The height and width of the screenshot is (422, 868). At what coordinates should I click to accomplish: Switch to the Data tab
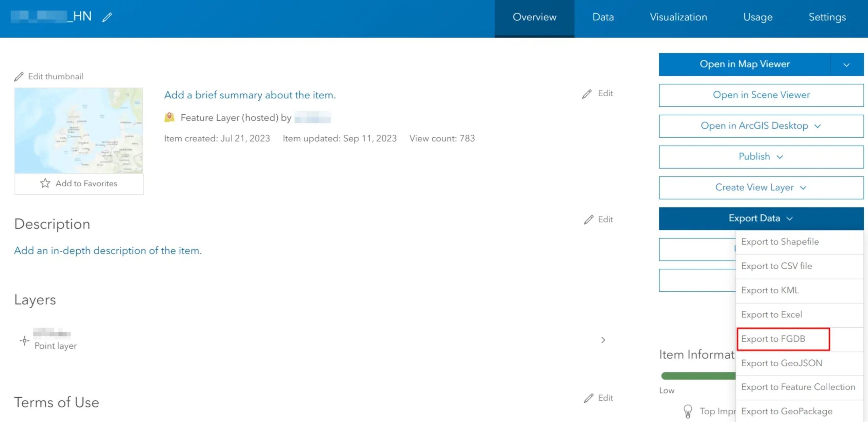[603, 17]
